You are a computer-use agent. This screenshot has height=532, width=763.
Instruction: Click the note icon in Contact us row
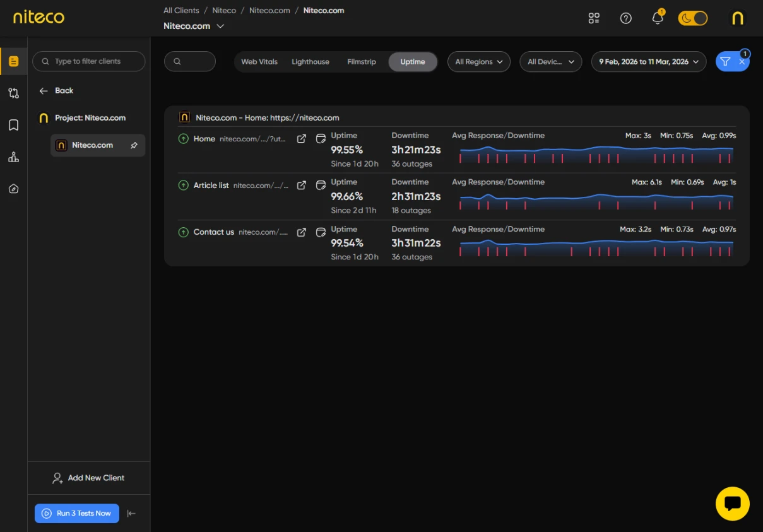point(321,232)
